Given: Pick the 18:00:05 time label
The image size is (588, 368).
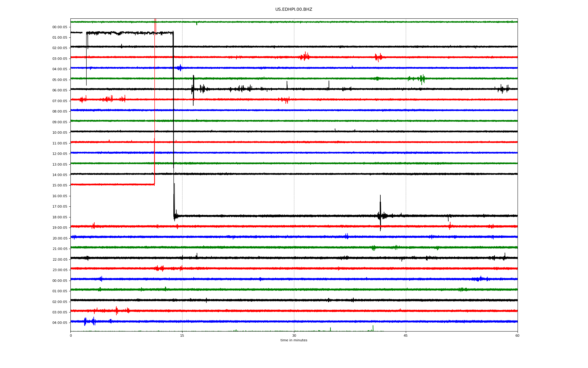Looking at the screenshot, I should 60,217.
